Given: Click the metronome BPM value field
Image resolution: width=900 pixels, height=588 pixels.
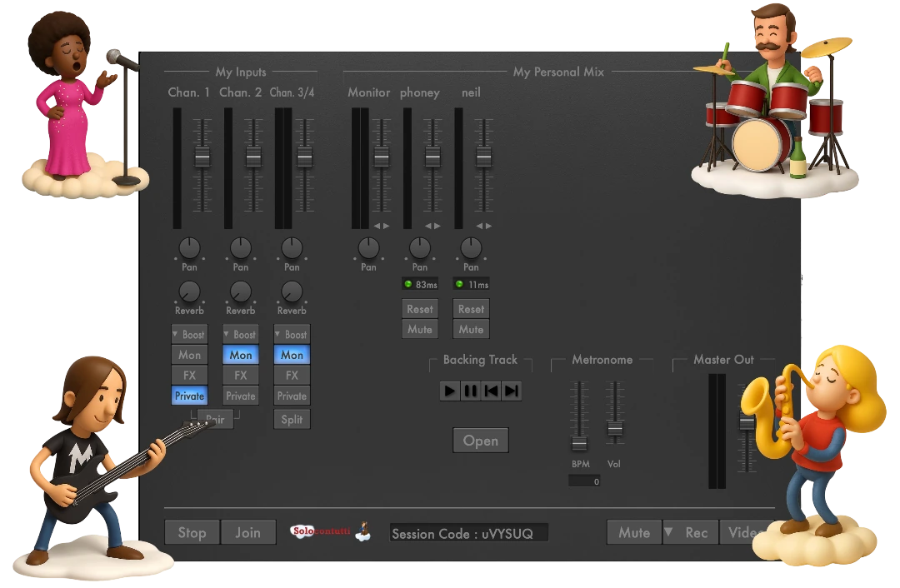Looking at the screenshot, I should pos(584,481).
